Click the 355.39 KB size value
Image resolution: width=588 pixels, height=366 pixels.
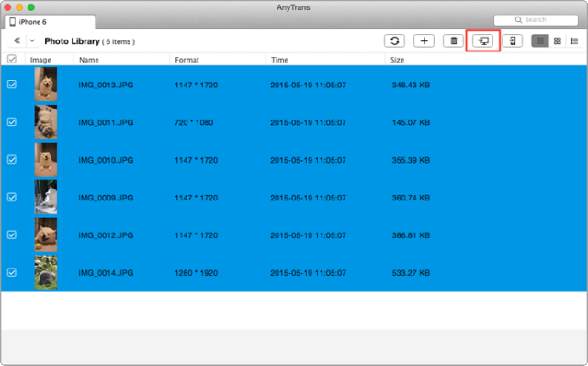[x=411, y=160]
